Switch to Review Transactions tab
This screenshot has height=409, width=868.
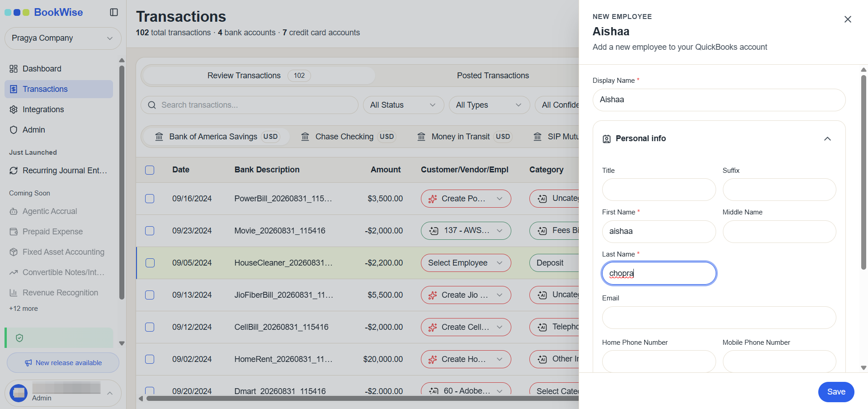tap(259, 76)
